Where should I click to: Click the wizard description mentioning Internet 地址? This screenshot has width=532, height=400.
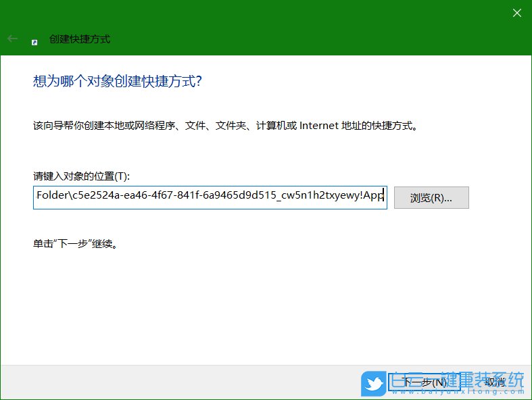226,126
